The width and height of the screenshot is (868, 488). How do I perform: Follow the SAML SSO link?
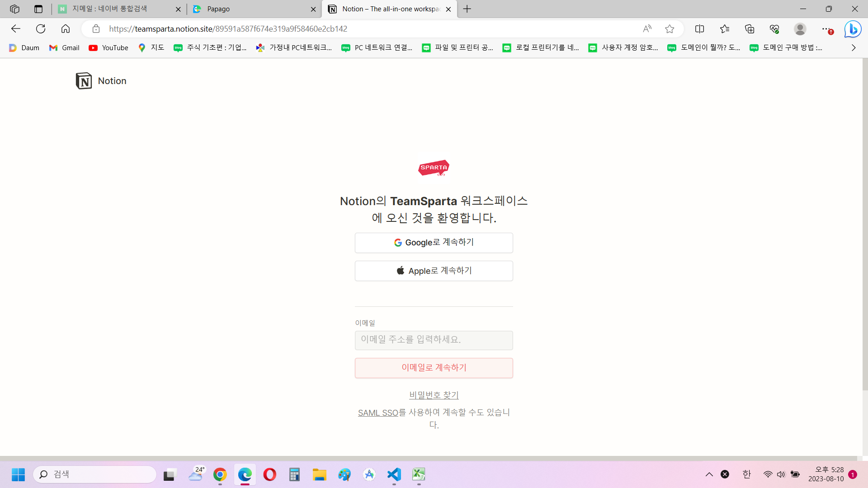click(378, 413)
